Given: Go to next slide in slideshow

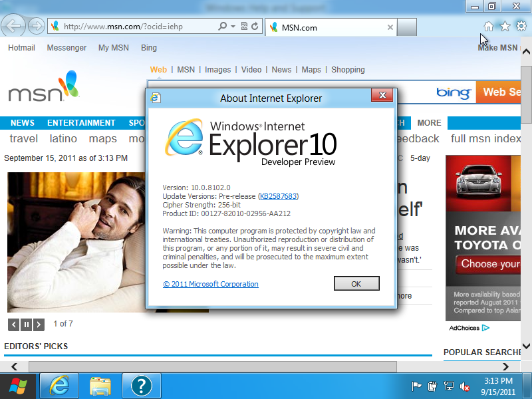Looking at the screenshot, I should click(39, 325).
